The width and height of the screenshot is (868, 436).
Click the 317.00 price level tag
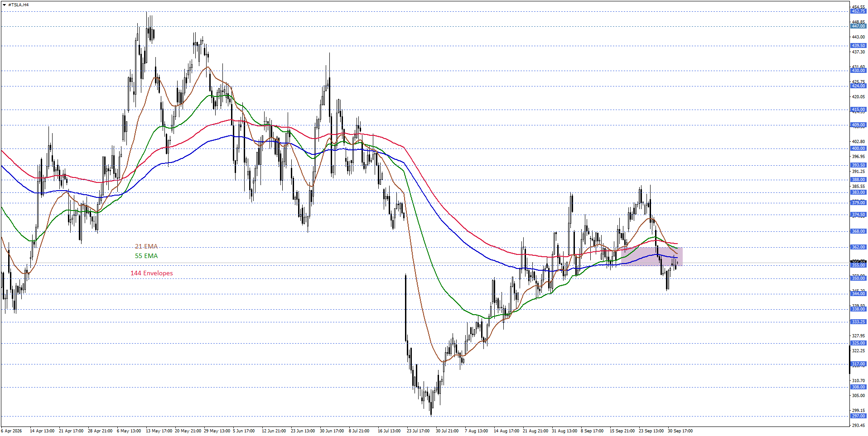click(858, 364)
